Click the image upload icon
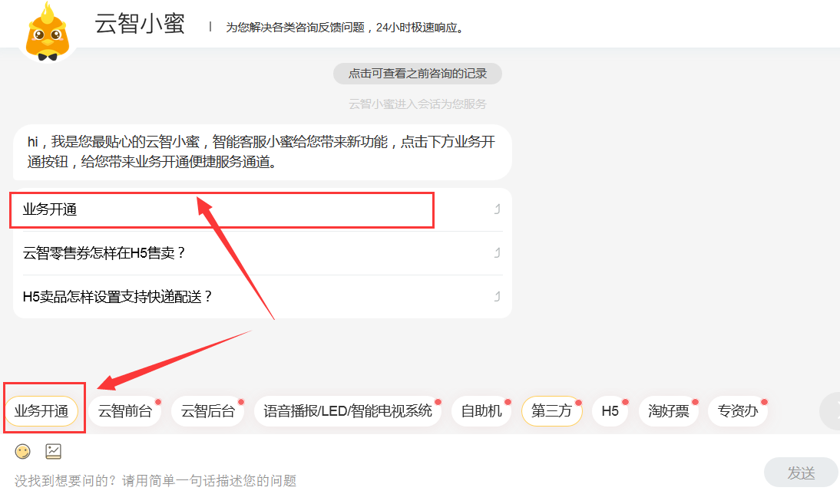The width and height of the screenshot is (840, 504). pos(53,452)
